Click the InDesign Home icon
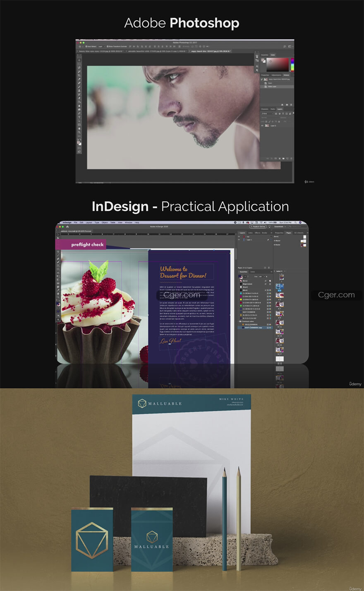 point(67,227)
